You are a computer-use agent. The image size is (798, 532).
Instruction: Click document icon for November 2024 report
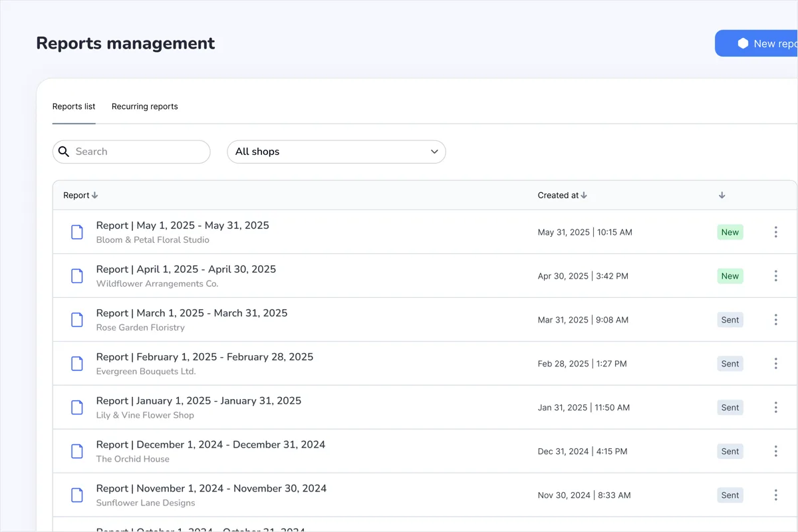pyautogui.click(x=77, y=495)
